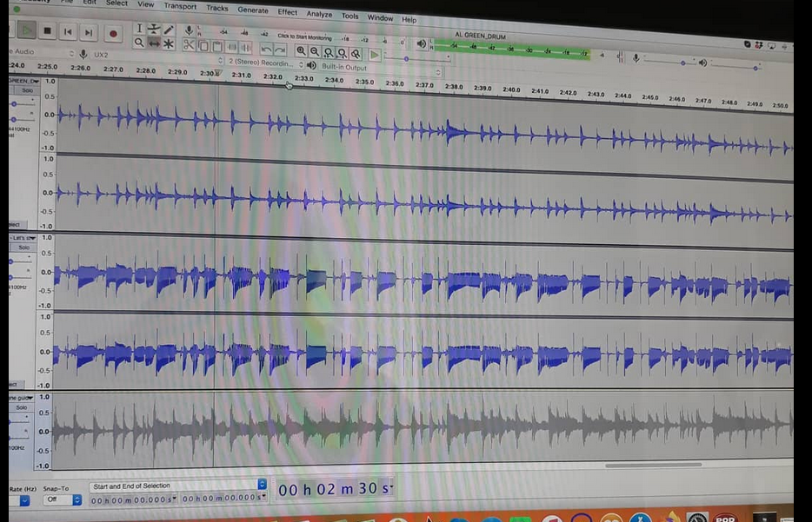This screenshot has width=812, height=522.
Task: Open the guide track name dropdown
Action: click(x=22, y=397)
